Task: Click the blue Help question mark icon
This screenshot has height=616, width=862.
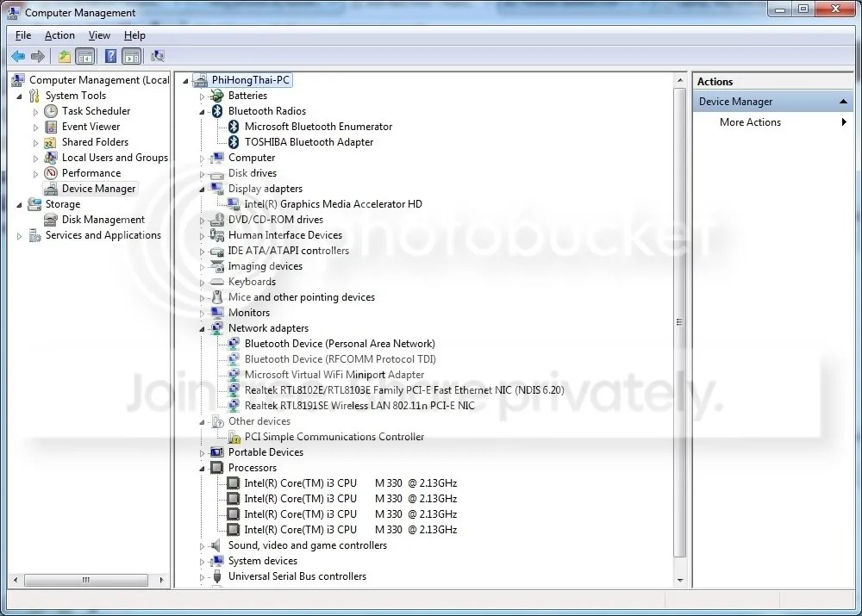Action: pyautogui.click(x=110, y=56)
